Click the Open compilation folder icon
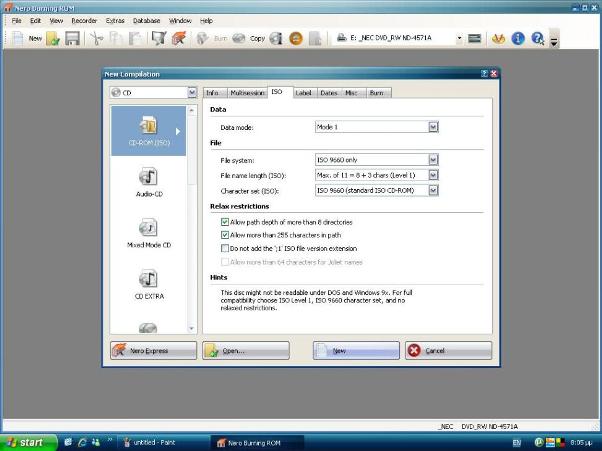602x451 pixels. 53,38
